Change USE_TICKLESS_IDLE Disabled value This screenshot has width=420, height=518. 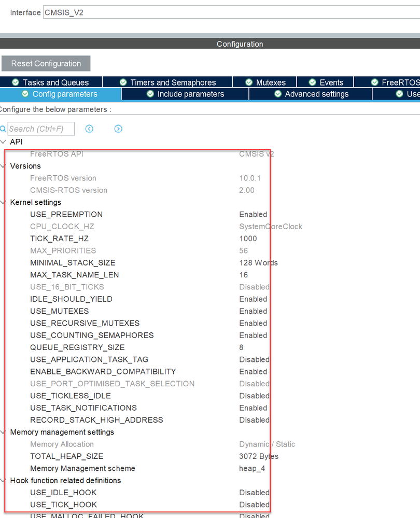coord(255,396)
